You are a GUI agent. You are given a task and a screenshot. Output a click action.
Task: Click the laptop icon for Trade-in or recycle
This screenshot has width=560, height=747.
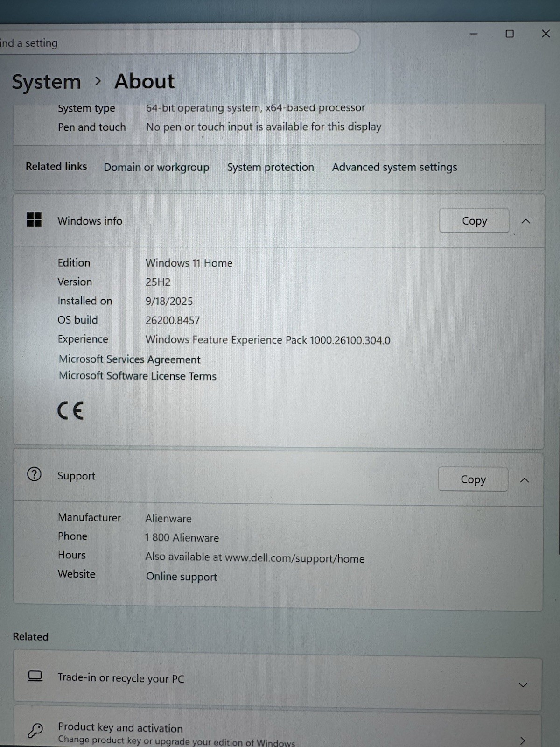[x=35, y=676]
